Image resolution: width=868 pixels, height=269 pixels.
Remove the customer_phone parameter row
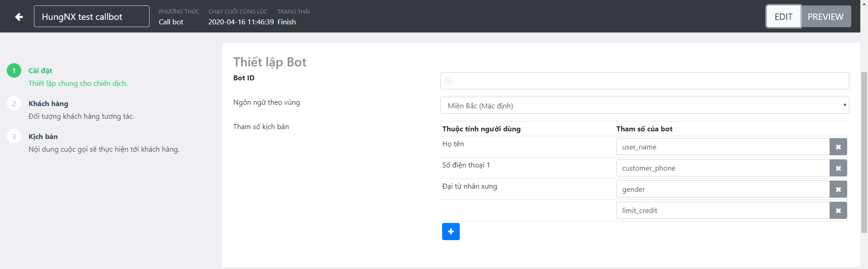coord(838,168)
